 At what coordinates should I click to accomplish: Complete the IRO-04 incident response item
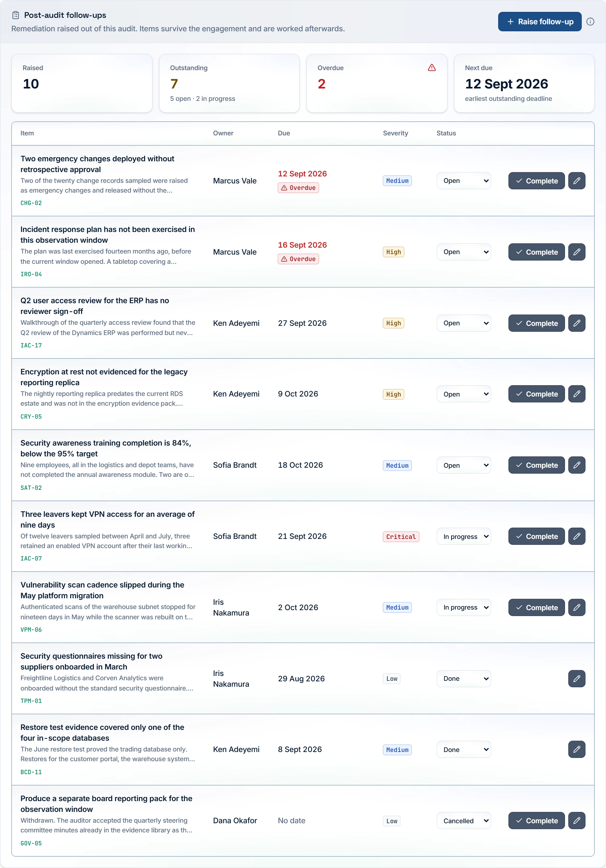click(536, 252)
